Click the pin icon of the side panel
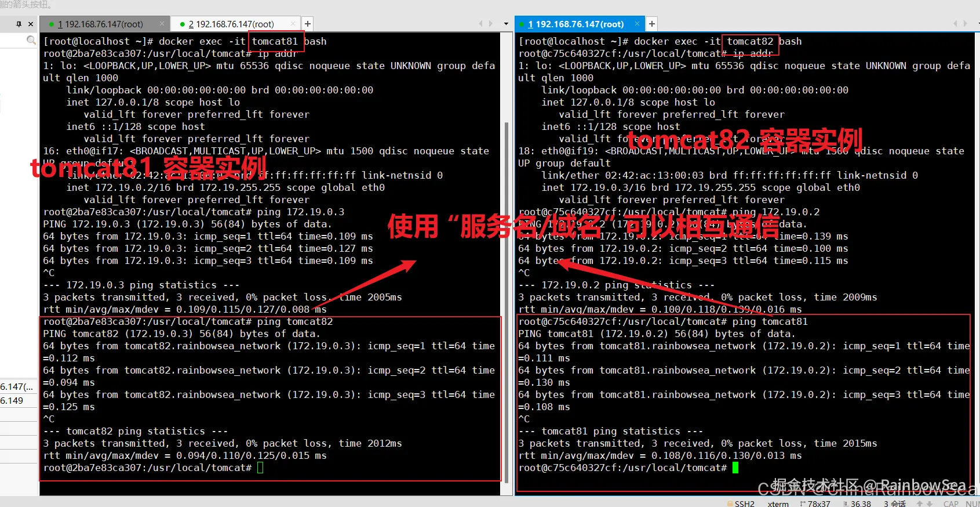This screenshot has width=980, height=507. 19,24
